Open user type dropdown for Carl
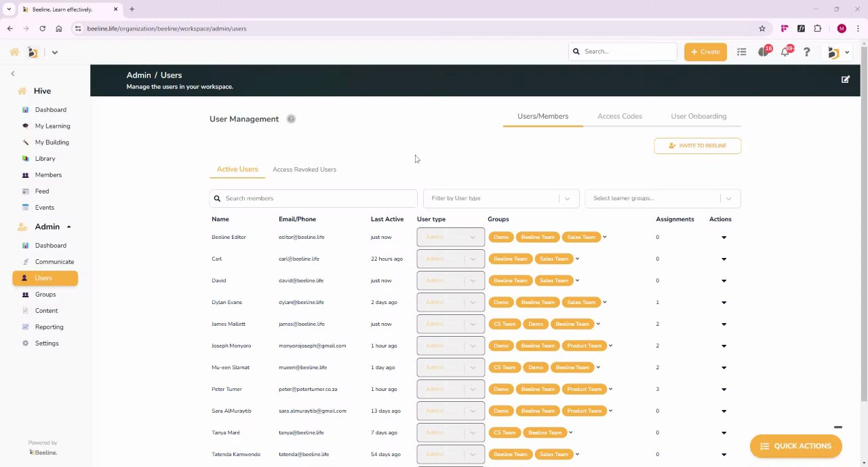The width and height of the screenshot is (868, 467). coord(450,259)
